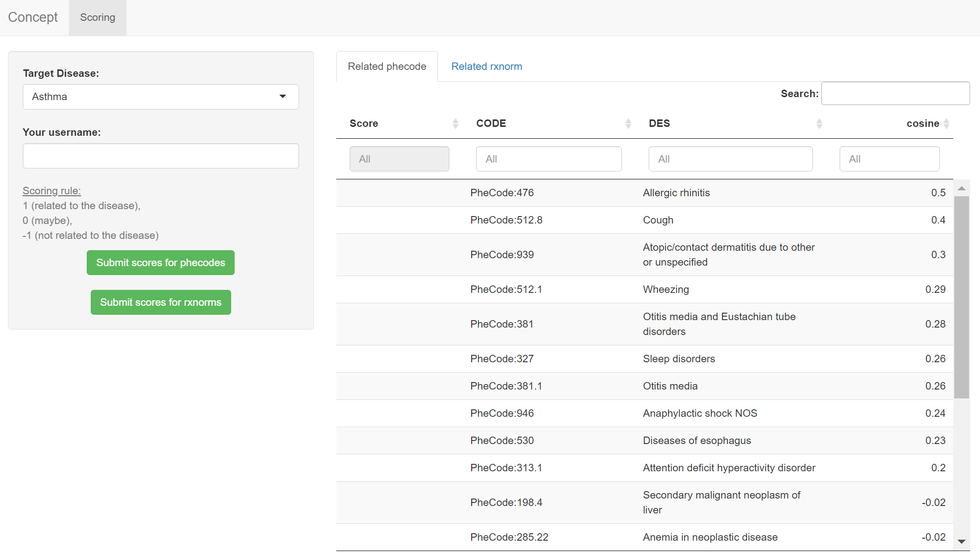
Task: Click the CODE column filter box
Action: pos(548,159)
